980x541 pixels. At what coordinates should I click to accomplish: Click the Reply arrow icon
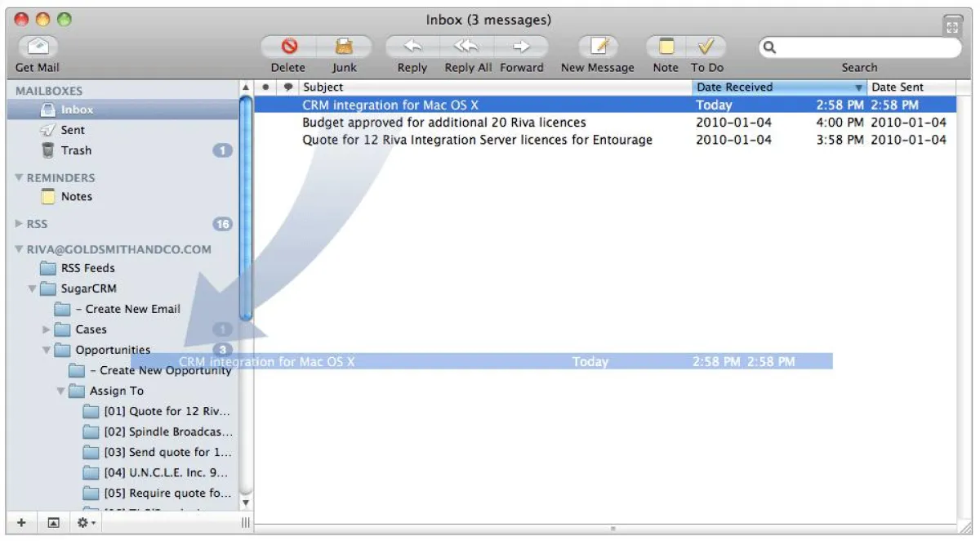[412, 47]
